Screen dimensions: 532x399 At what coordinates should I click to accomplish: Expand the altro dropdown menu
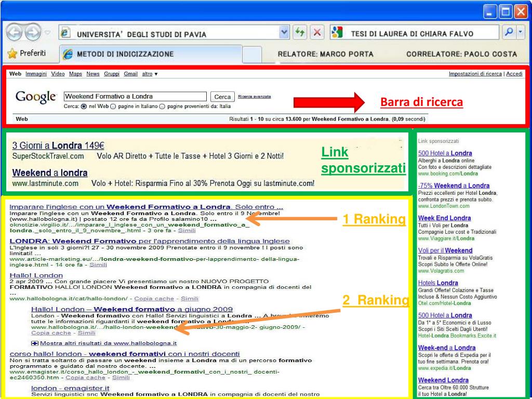coord(150,74)
